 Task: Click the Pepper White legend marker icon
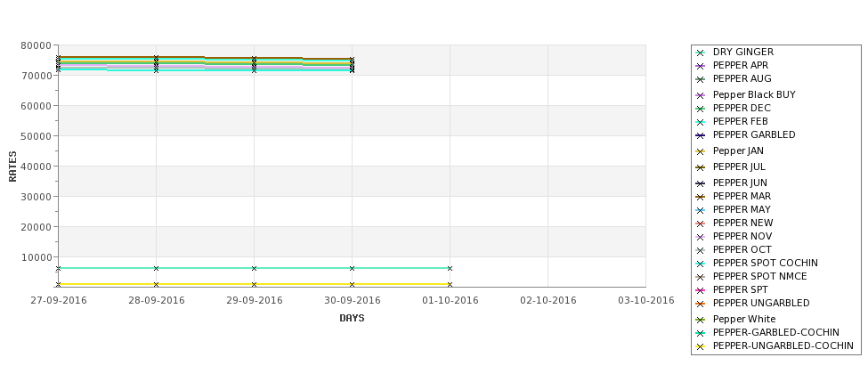pyautogui.click(x=701, y=320)
